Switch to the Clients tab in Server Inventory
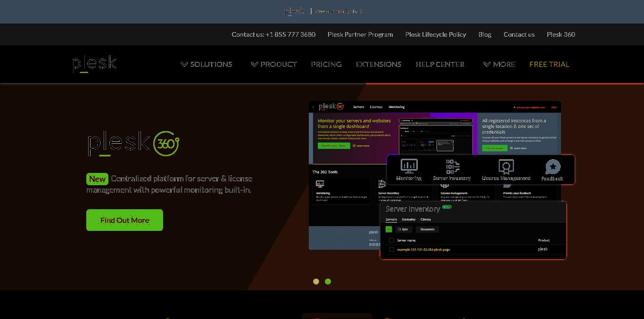 pos(426,220)
